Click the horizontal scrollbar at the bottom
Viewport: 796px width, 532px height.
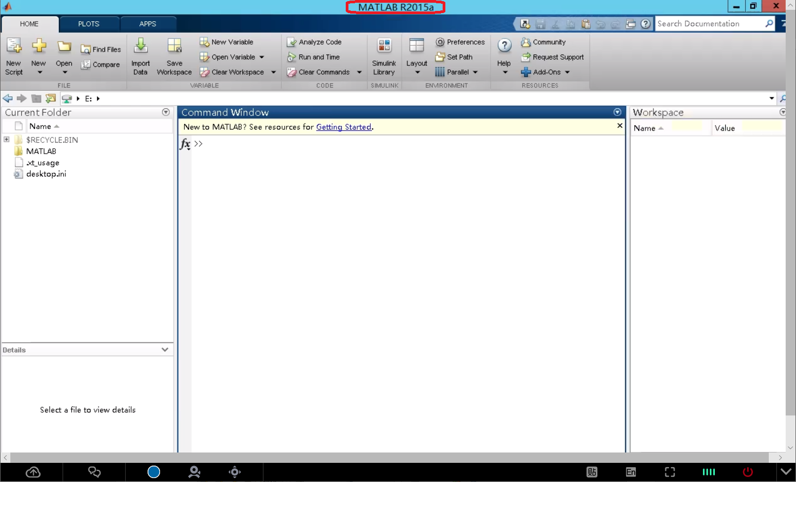(x=389, y=458)
